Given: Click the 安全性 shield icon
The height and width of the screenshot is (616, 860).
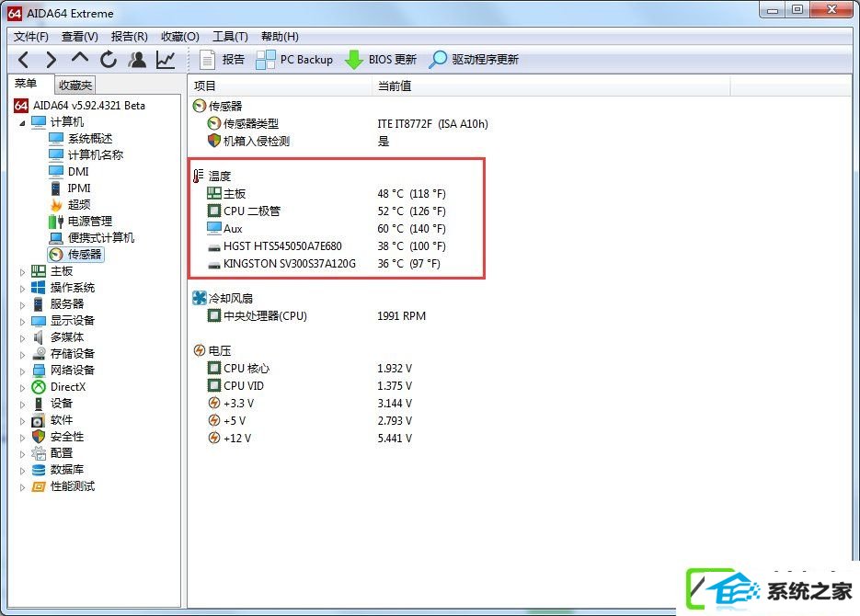Looking at the screenshot, I should tap(39, 437).
